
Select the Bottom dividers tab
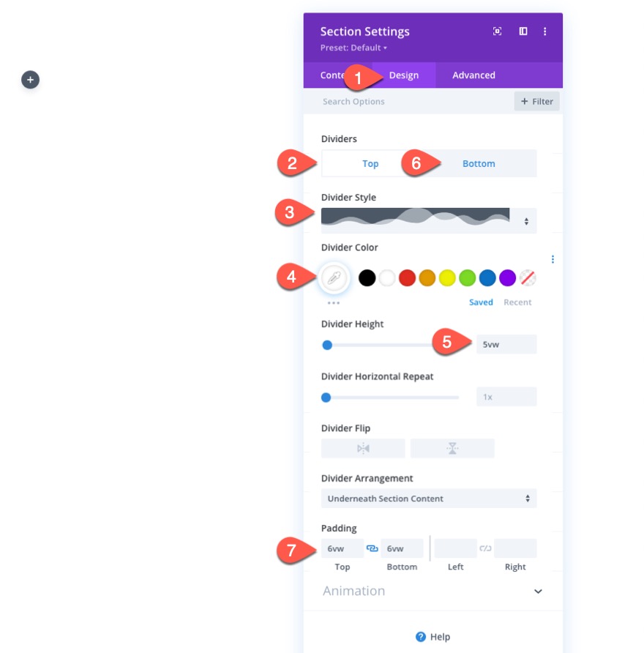click(x=479, y=164)
